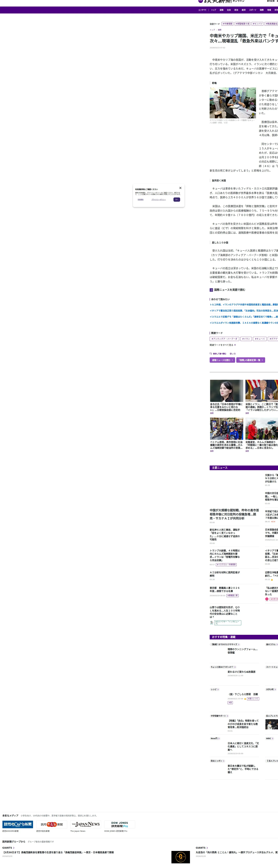Select the スポーツ navigation item
The width and height of the screenshot is (278, 868).
(253, 10)
